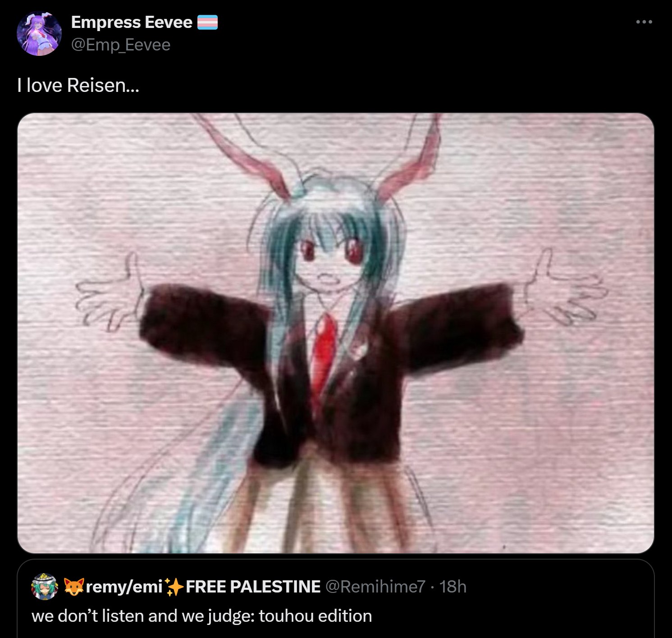Open the Empress Eevee display name link
This screenshot has width=672, height=638.
tap(132, 22)
